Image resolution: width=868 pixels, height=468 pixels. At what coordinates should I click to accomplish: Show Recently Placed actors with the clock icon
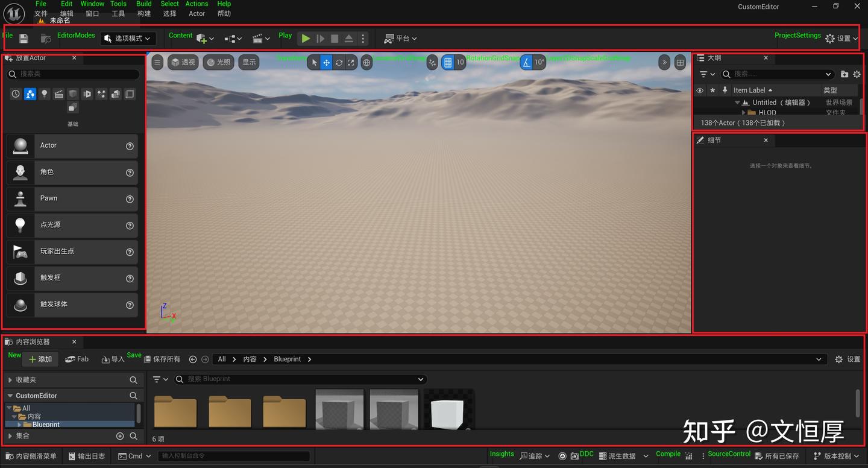tap(16, 94)
